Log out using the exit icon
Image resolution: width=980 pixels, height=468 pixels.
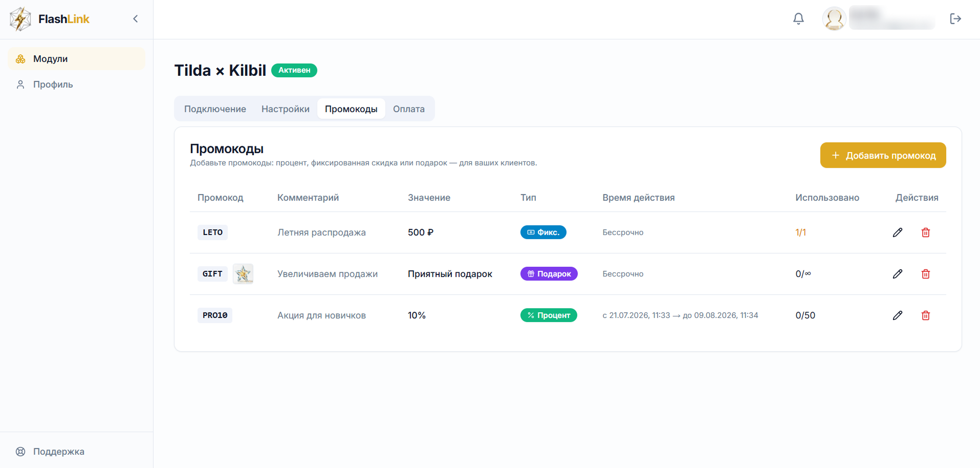point(955,19)
